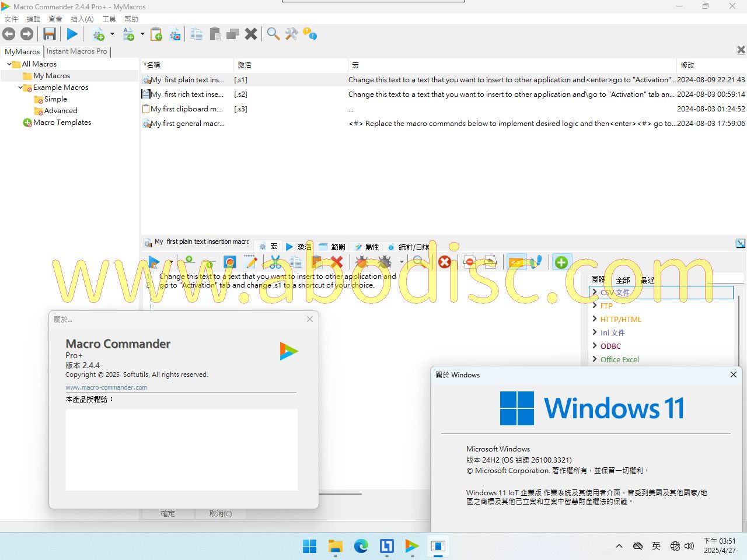747x560 pixels.
Task: Select the "My first clipboard m..." macro row
Action: 444,109
